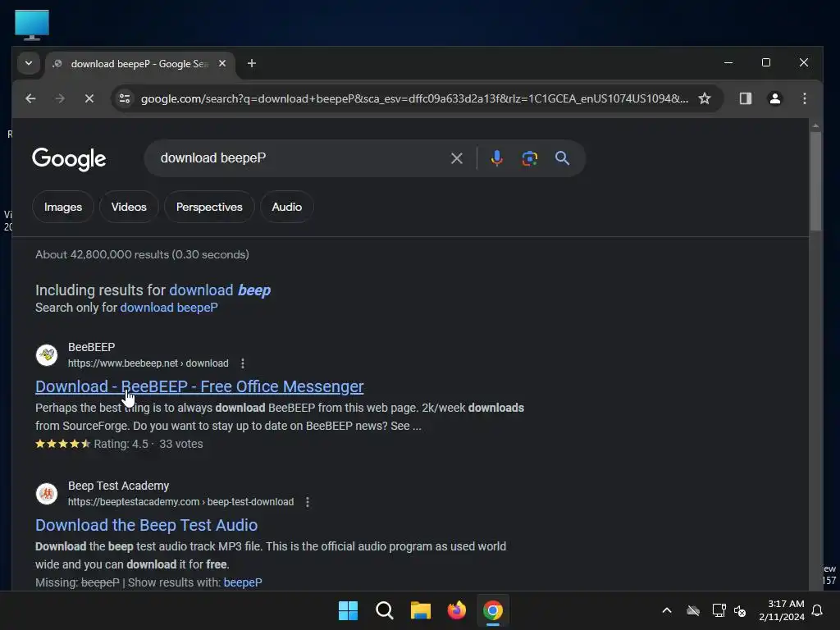840x630 pixels.
Task: Click Chrome icon on taskbar
Action: coord(493,610)
